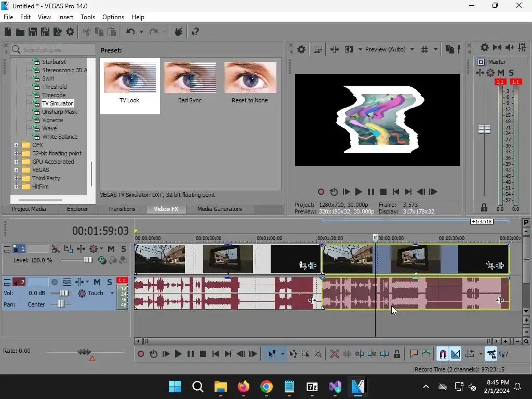
Task: Open a project using the folder icon
Action: pyautogui.click(x=20, y=32)
